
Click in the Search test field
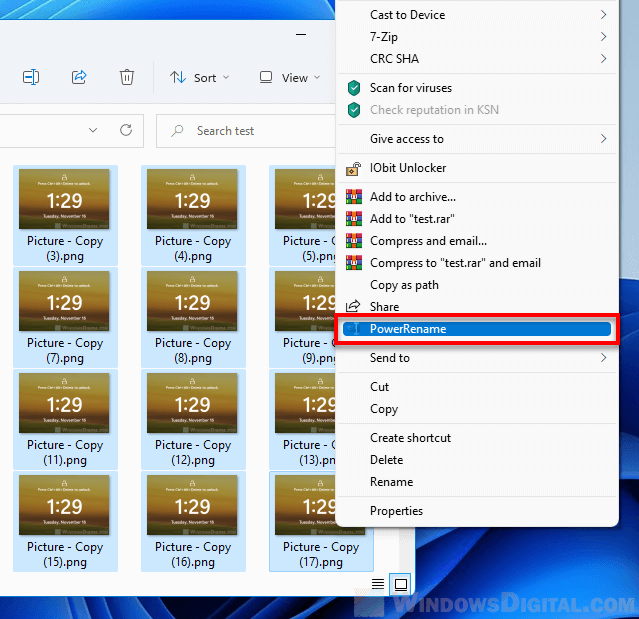click(x=246, y=131)
